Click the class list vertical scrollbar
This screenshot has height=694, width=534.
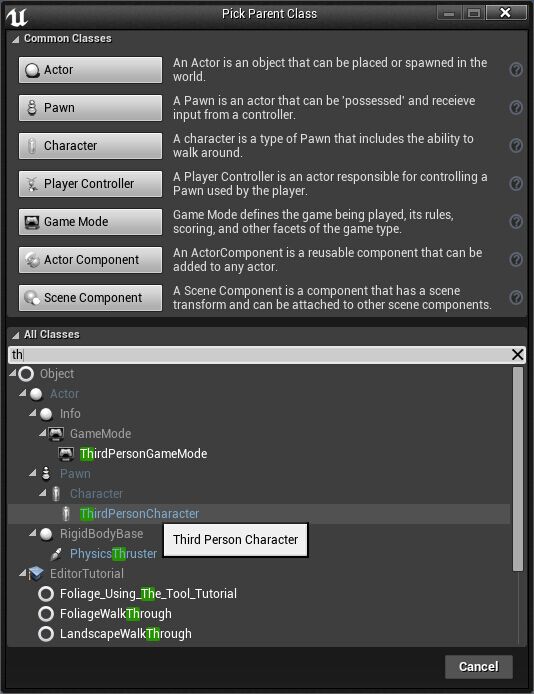tap(518, 469)
